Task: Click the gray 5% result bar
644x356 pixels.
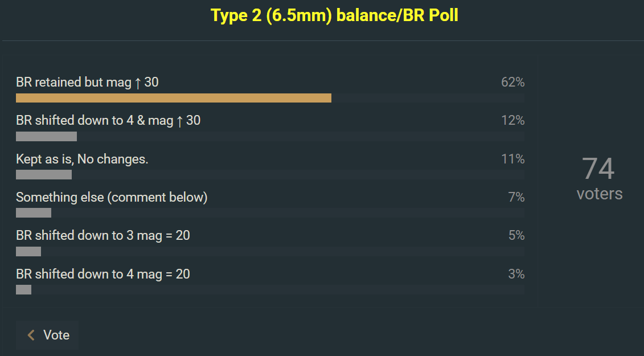Action: tap(28, 251)
